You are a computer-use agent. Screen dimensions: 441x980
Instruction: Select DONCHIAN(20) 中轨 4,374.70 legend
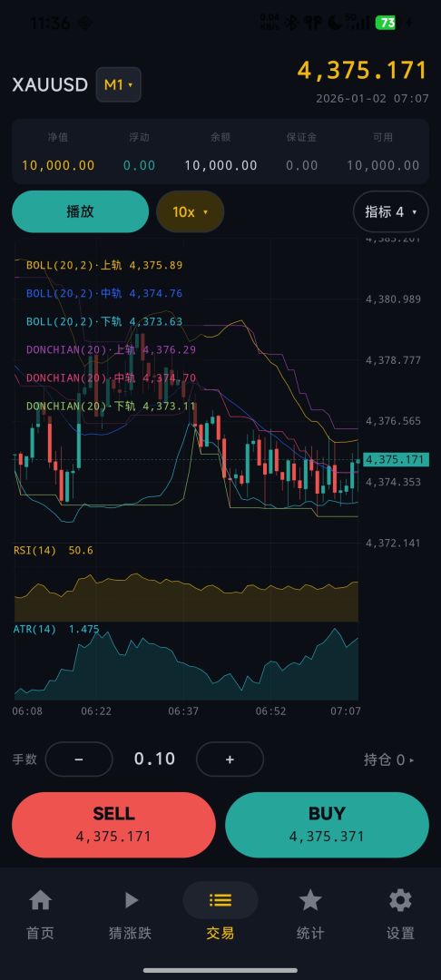(112, 378)
